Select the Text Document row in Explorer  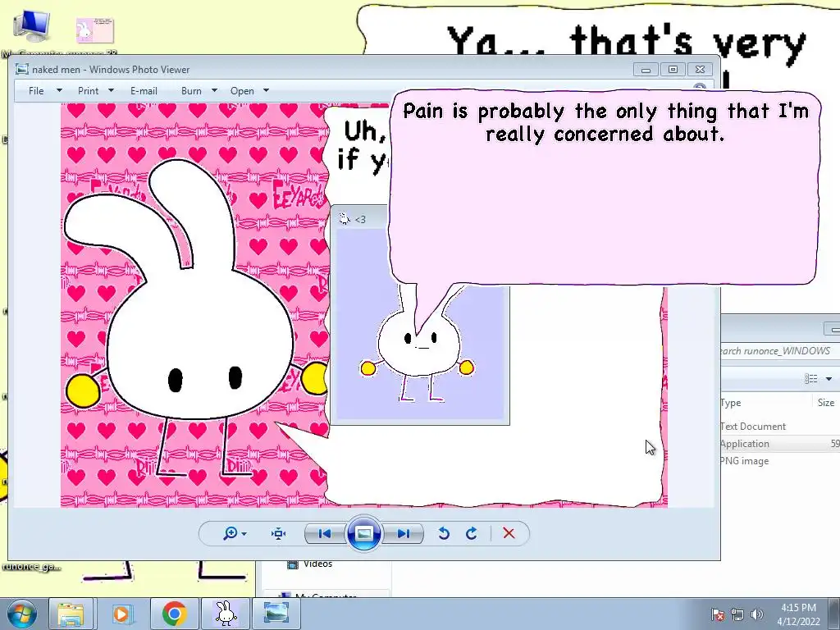tap(780, 427)
